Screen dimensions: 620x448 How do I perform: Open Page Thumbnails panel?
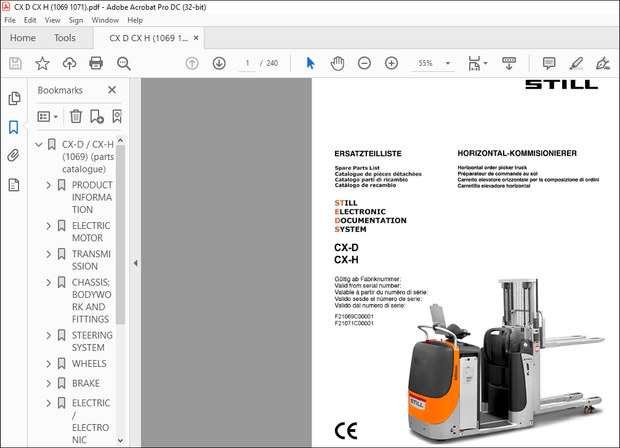(14, 98)
